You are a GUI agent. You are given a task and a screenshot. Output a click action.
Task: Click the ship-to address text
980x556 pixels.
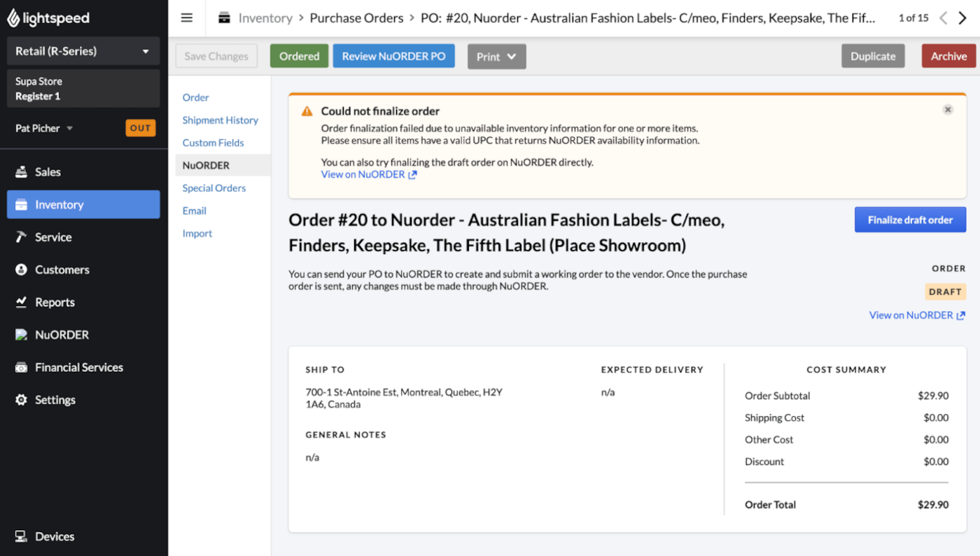point(404,398)
